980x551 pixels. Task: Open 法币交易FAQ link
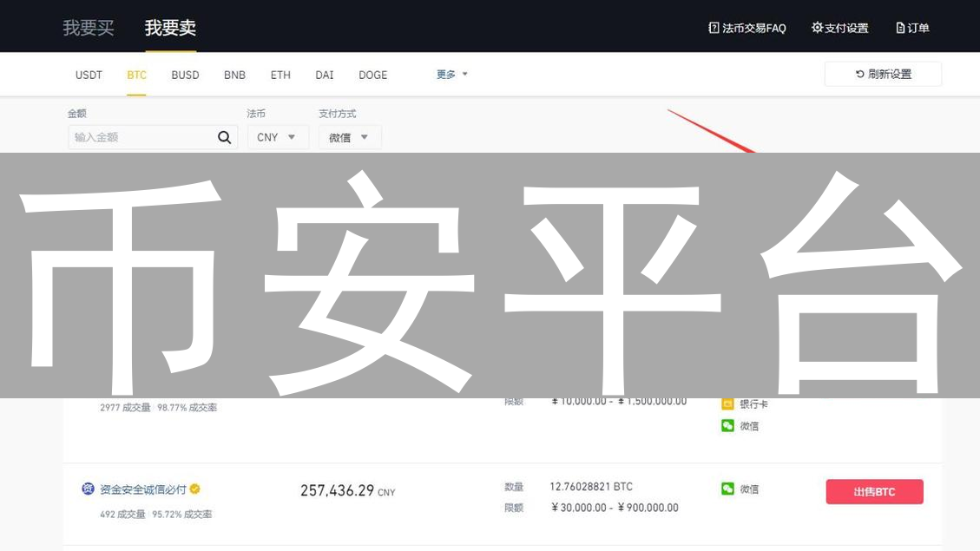click(x=747, y=28)
